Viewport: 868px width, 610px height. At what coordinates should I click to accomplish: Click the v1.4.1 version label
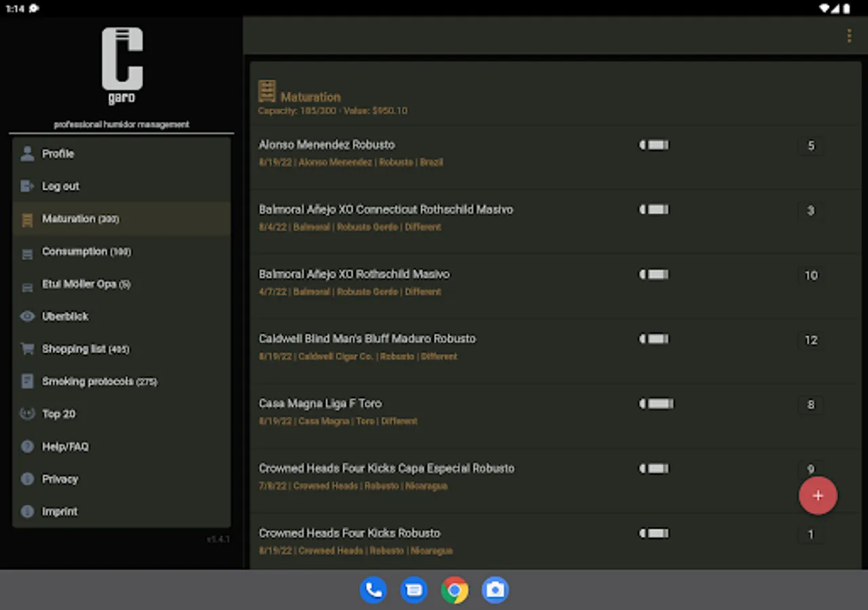pos(218,540)
